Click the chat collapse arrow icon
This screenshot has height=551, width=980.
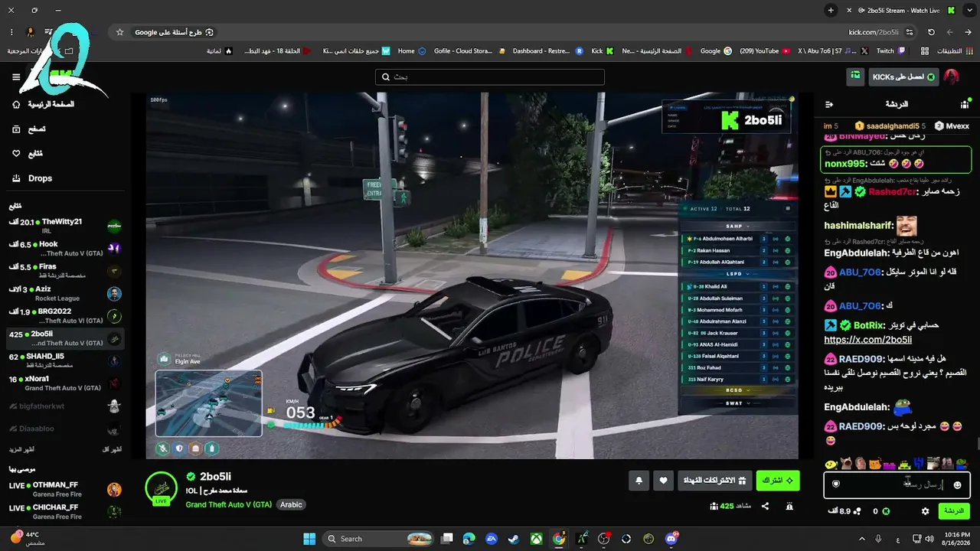pyautogui.click(x=828, y=104)
